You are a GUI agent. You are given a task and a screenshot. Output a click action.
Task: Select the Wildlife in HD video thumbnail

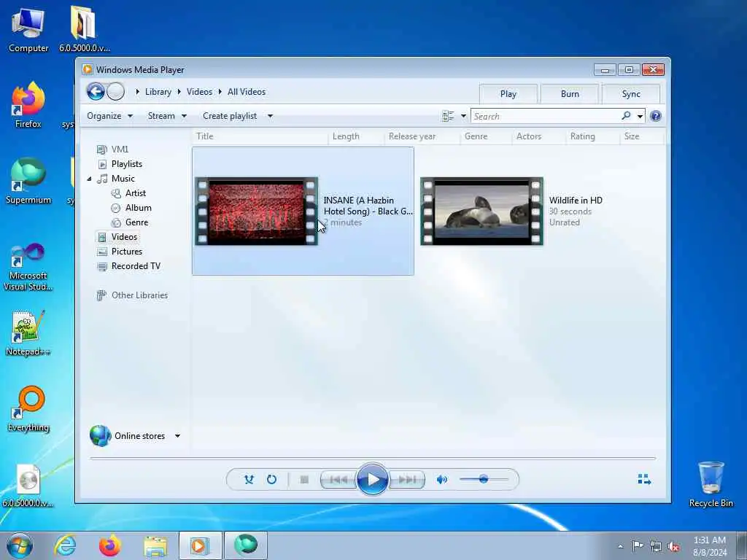(x=481, y=211)
